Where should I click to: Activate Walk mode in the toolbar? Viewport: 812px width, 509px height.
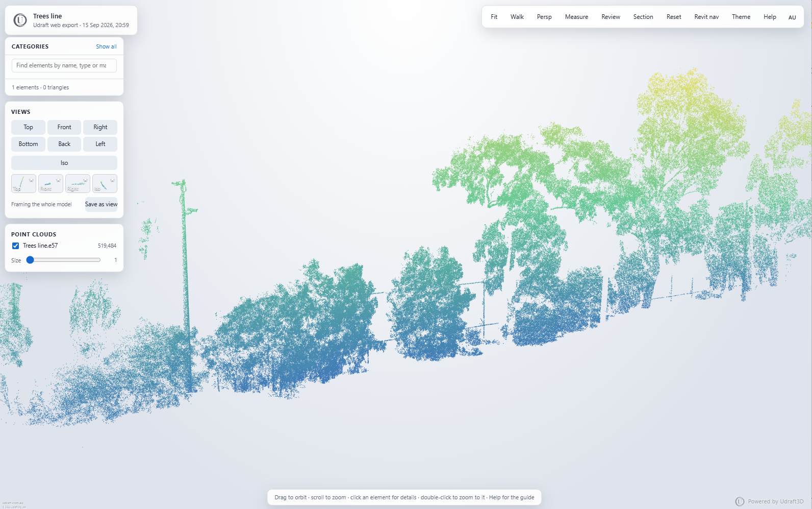pyautogui.click(x=517, y=17)
